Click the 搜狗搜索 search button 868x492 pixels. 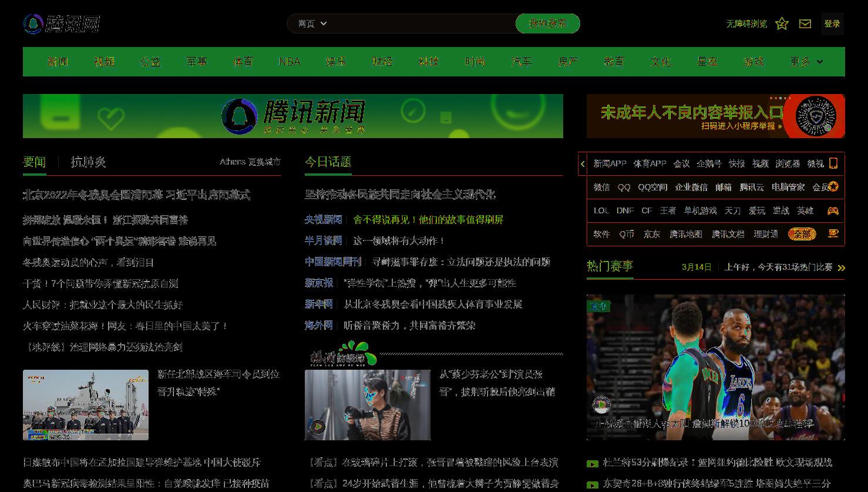click(x=548, y=24)
